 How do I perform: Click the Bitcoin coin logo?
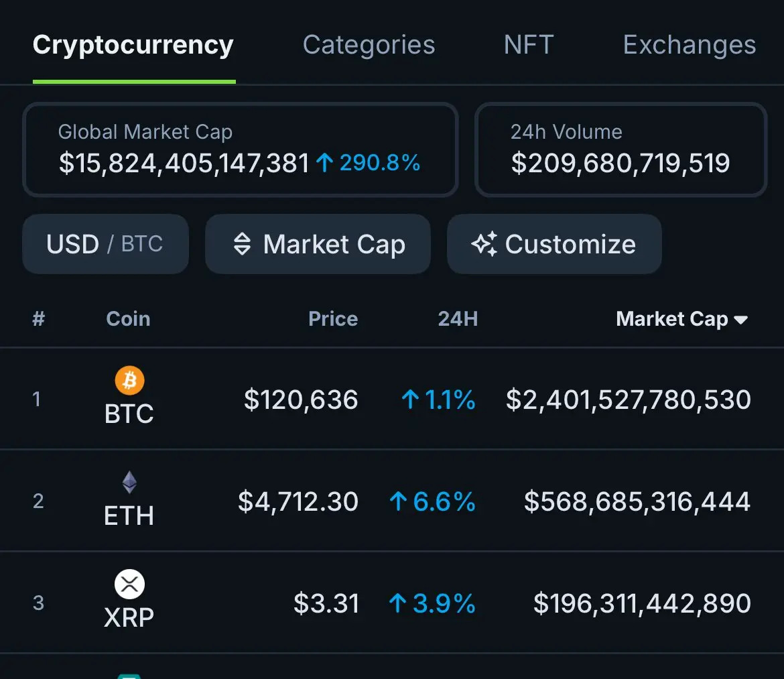coord(129,380)
